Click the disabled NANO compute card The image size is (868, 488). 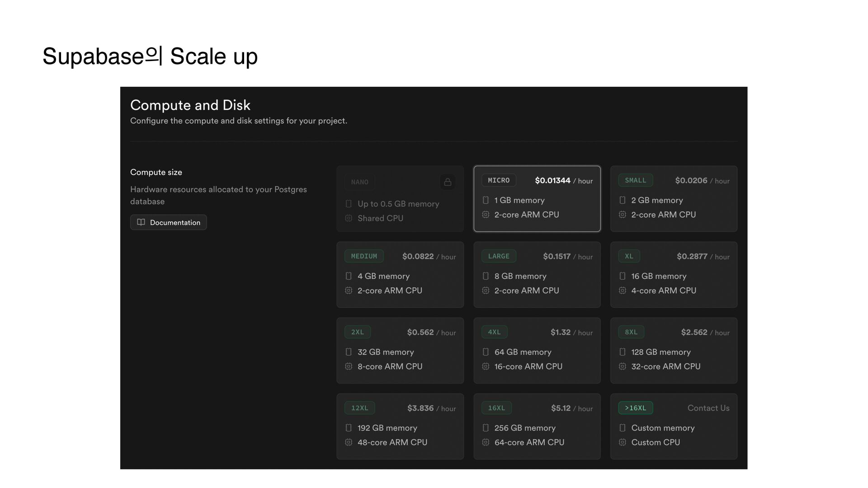click(400, 199)
